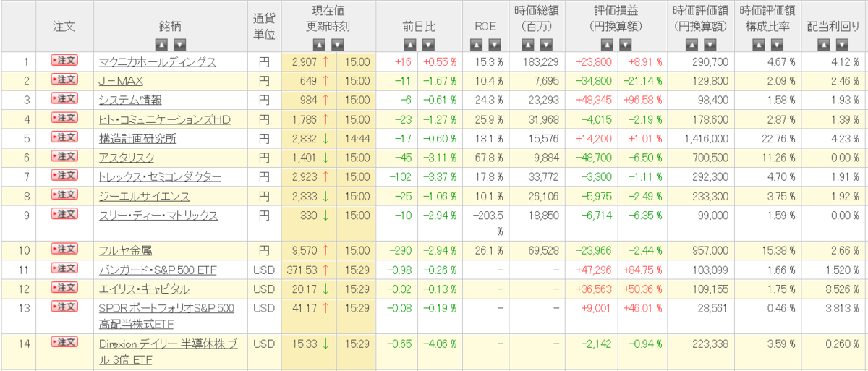Click 注文 button for 構造計画研究所
The height and width of the screenshot is (371, 868).
coord(64,137)
